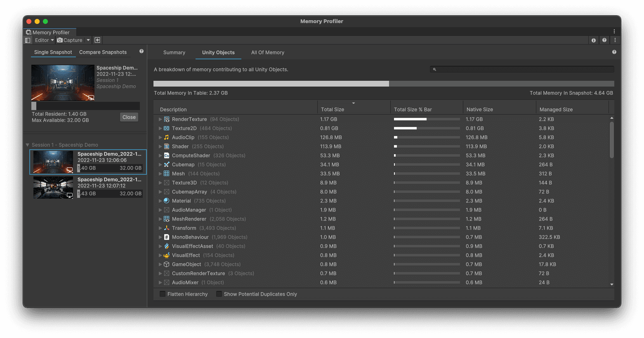Click the toolbar info icon
The width and height of the screenshot is (644, 338).
pos(594,40)
